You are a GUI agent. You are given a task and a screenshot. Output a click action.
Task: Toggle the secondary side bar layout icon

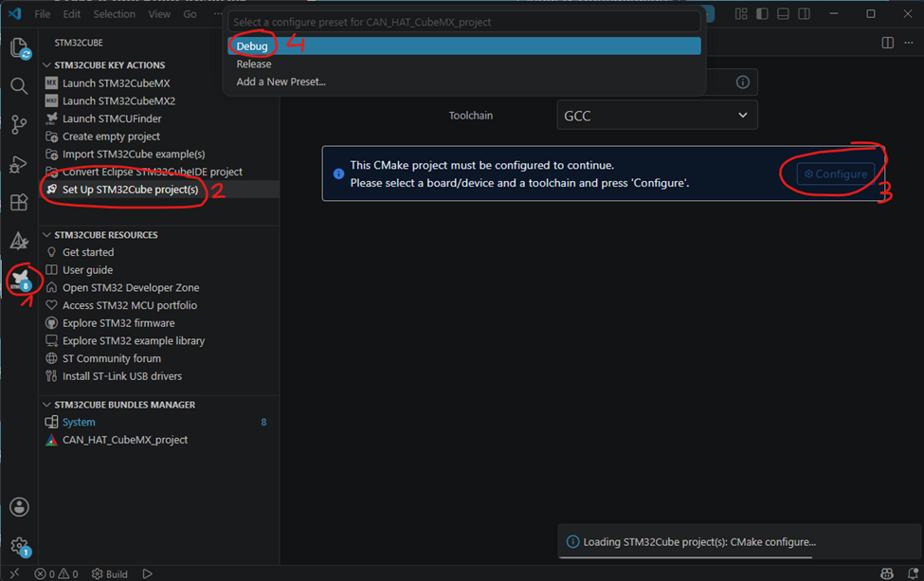pos(804,13)
